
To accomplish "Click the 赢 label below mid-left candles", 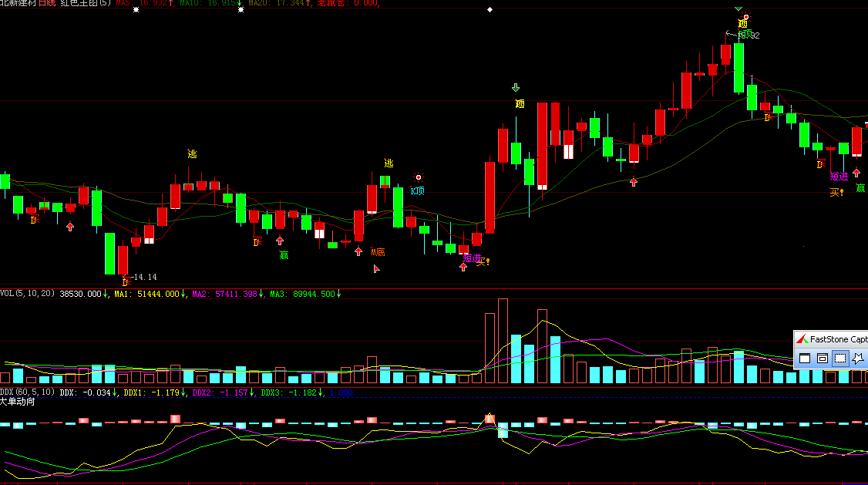I will point(284,255).
